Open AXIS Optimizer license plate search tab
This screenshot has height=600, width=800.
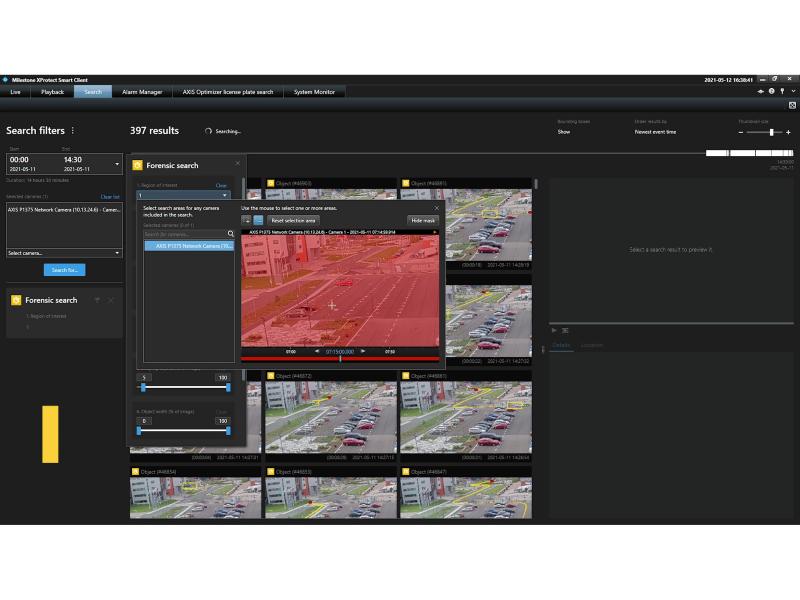coord(228,92)
